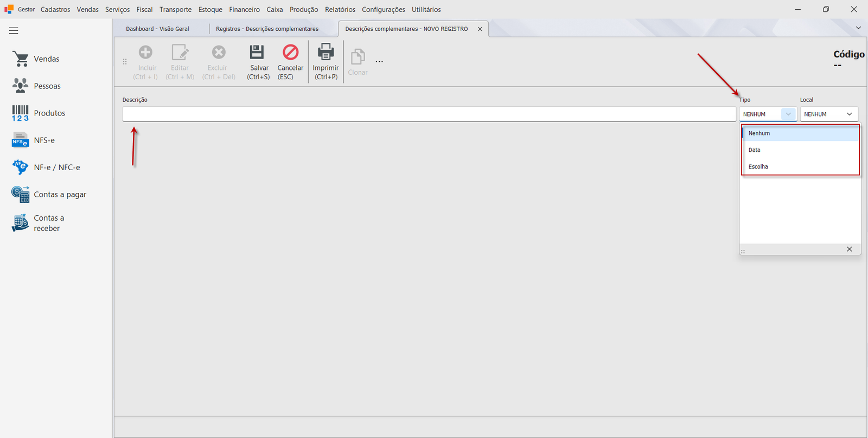Click the Editar pencil icon
This screenshot has height=438, width=868.
(x=180, y=52)
